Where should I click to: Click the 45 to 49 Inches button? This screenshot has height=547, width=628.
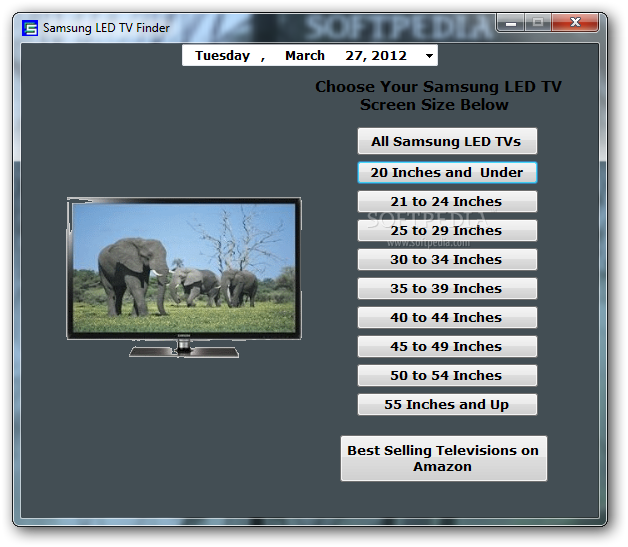447,346
